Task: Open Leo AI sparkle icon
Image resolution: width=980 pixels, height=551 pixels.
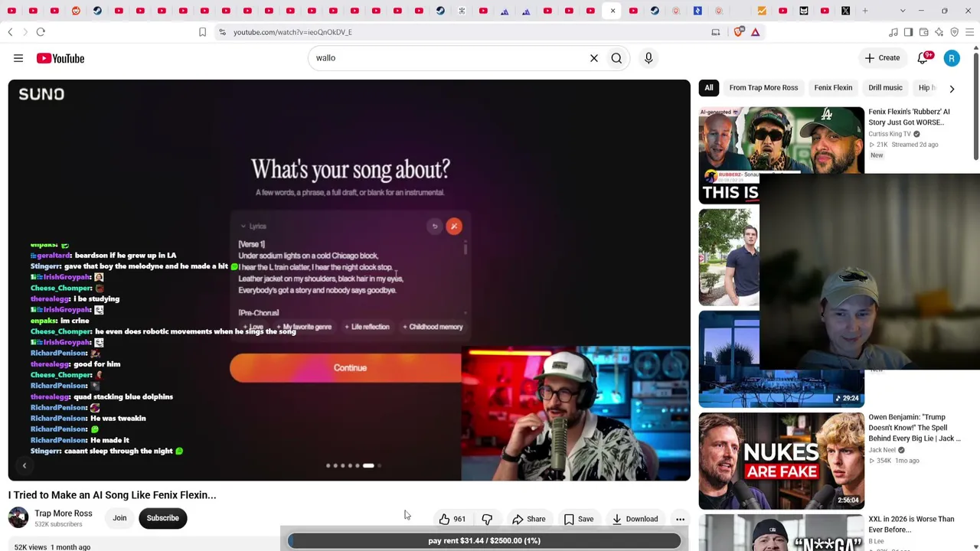Action: click(939, 32)
